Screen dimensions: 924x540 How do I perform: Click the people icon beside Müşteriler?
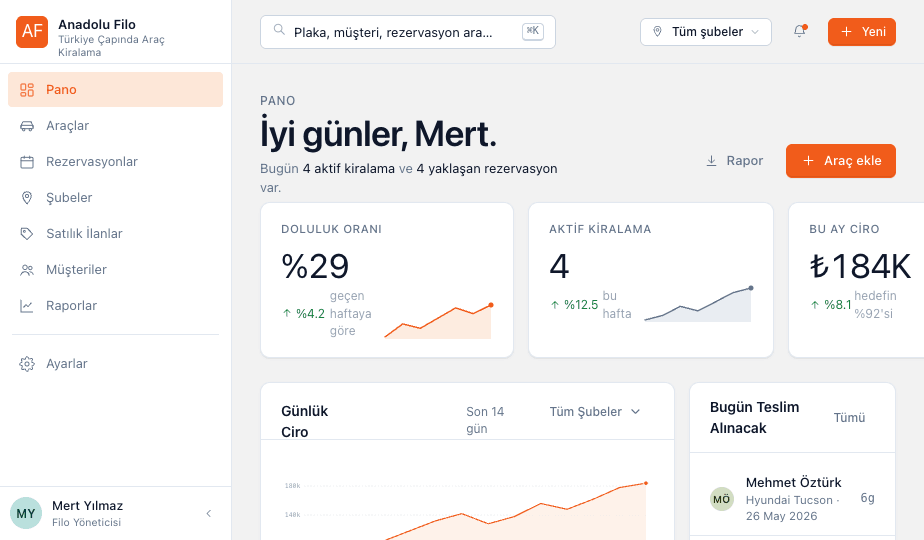pos(27,269)
